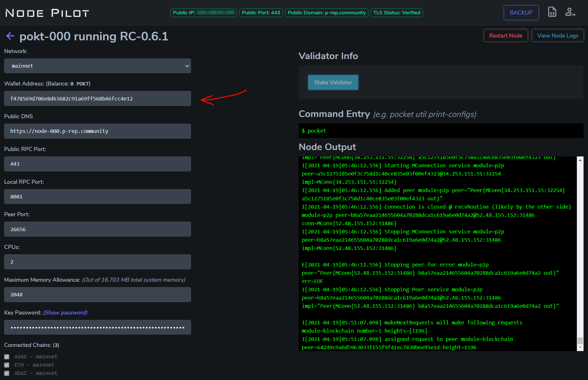588x380 pixels.
Task: Click Stake Validator button
Action: click(x=333, y=82)
